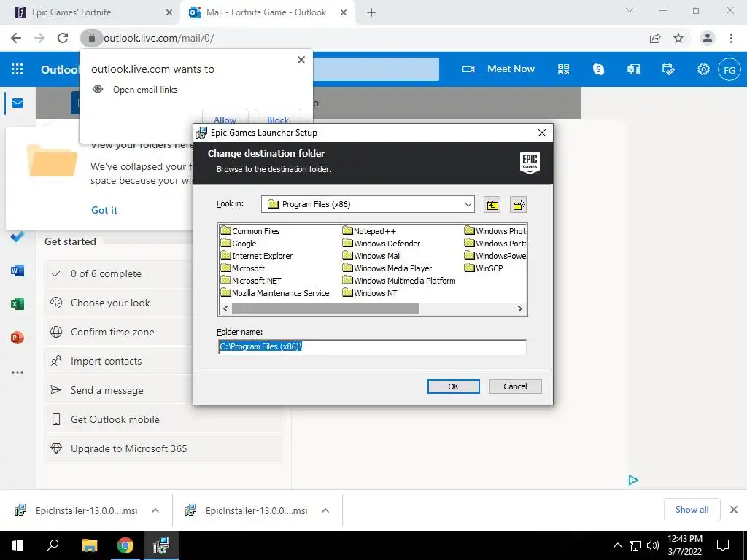Click OK in the destination folder dialog

[454, 386]
